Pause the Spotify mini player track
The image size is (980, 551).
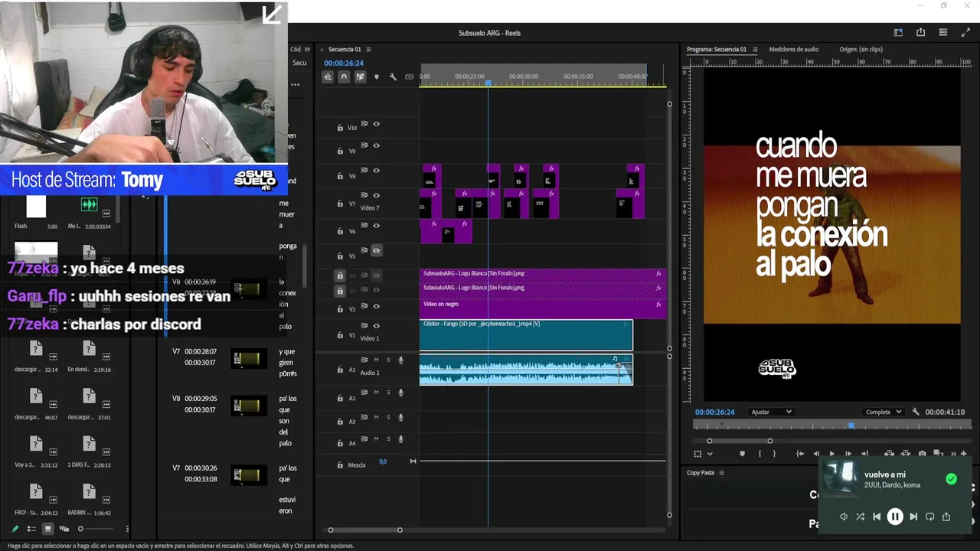894,517
